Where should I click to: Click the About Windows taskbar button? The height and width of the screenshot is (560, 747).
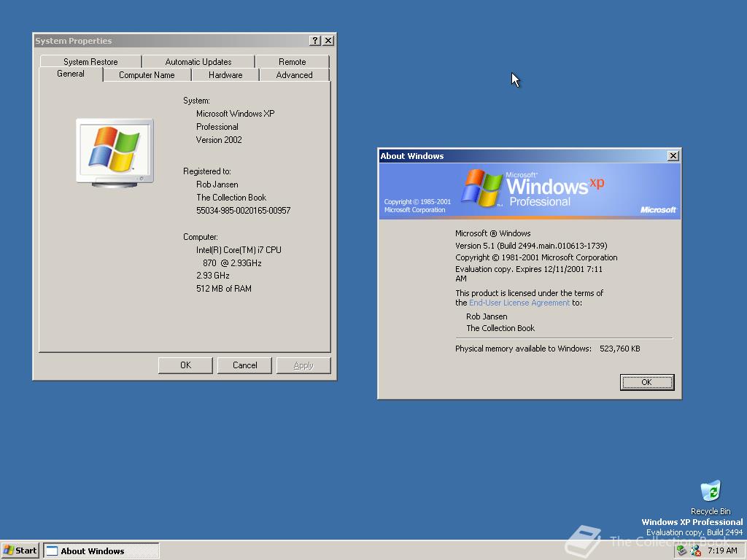coord(101,551)
